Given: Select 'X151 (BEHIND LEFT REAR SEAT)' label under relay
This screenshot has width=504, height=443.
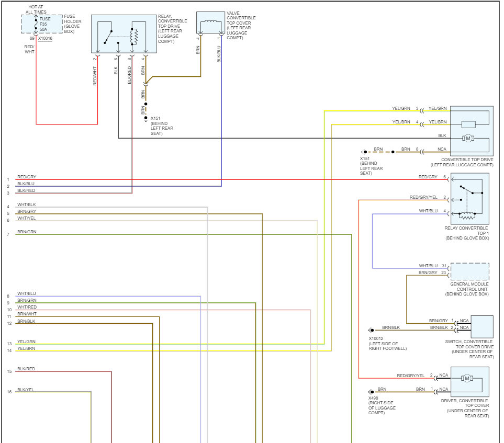Looking at the screenshot, I should tap(162, 126).
